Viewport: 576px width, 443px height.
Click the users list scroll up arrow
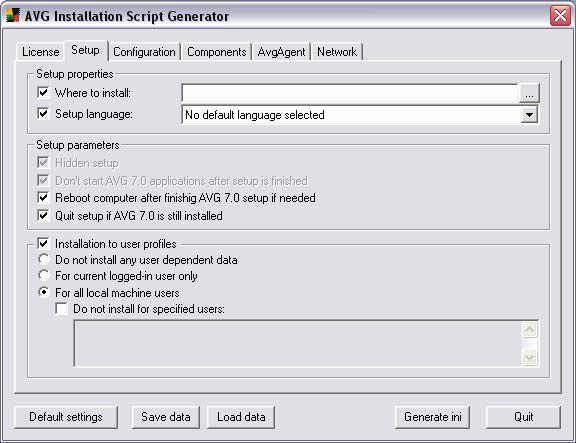click(529, 329)
